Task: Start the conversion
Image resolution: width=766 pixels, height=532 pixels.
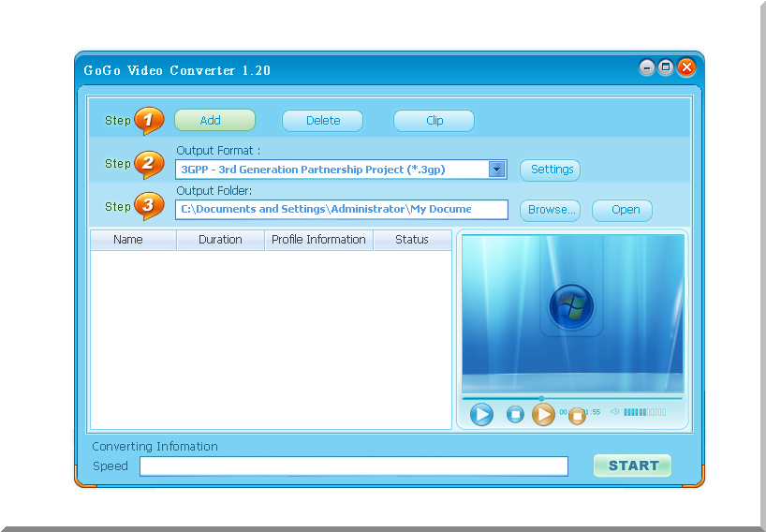Action: [632, 465]
